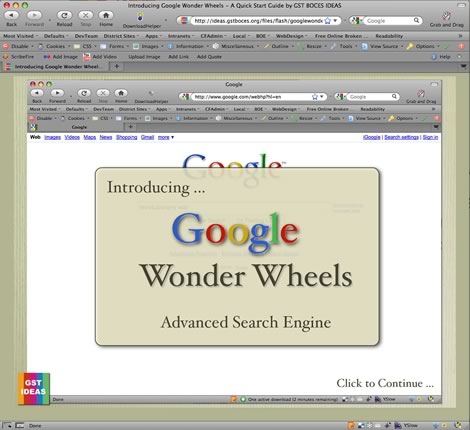Click Add Image in ScribeFire toolbar
The image size is (470, 430).
(61, 57)
